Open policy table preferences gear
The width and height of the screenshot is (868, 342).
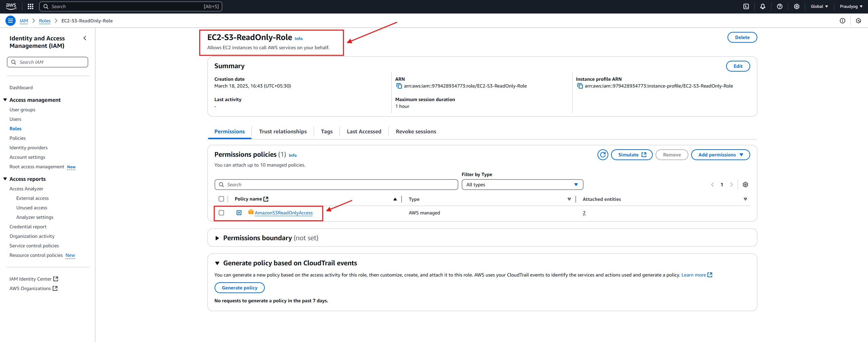coord(745,185)
